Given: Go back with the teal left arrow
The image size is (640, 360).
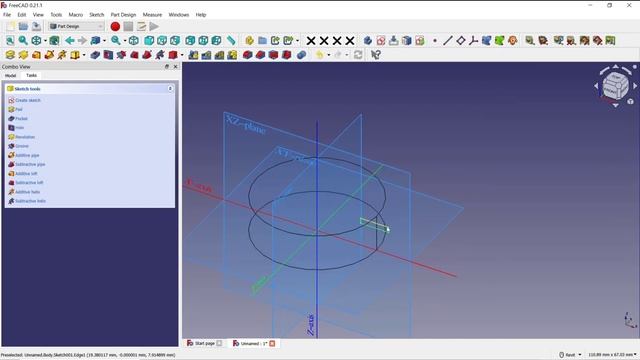Looking at the screenshot, I should click(70, 40).
